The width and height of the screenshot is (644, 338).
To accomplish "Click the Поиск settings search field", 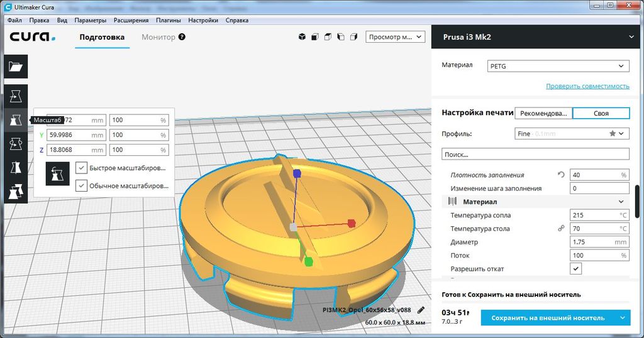I will coord(535,154).
